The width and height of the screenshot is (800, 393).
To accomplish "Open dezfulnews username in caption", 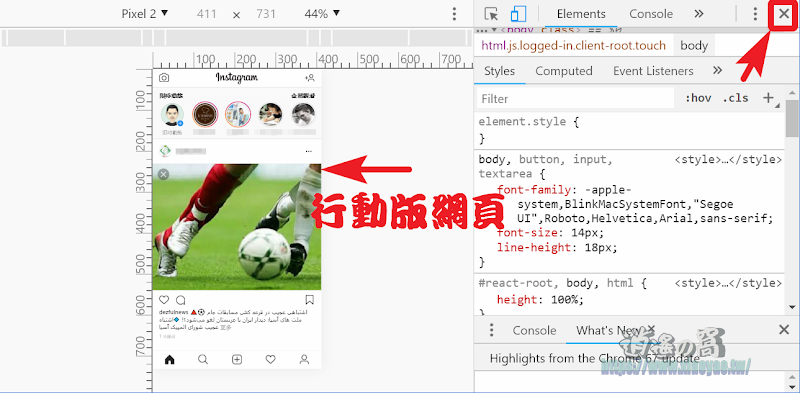I will click(x=174, y=312).
